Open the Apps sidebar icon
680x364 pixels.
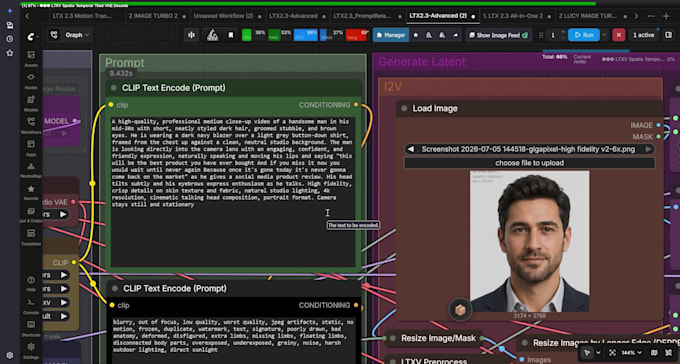coord(31,147)
